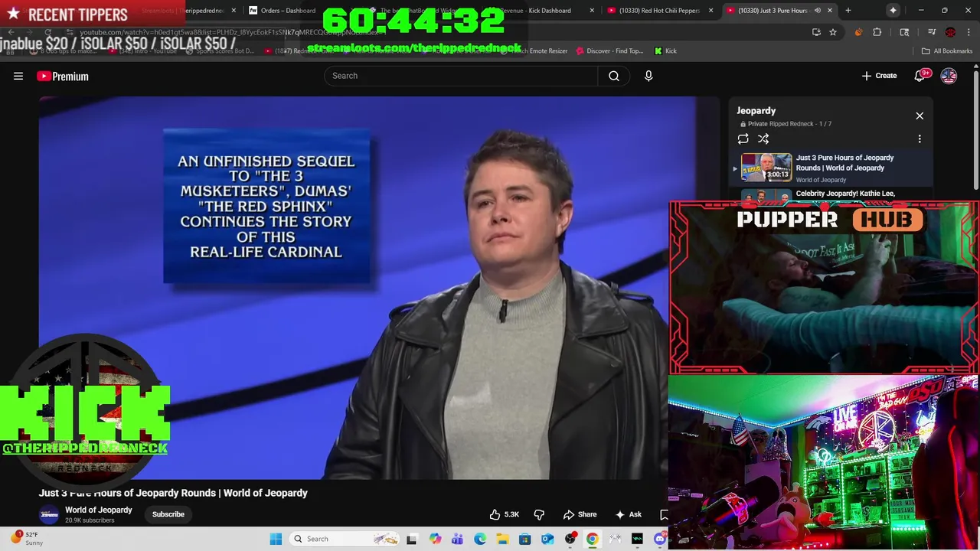Image resolution: width=980 pixels, height=551 pixels.
Task: Click the Chrome taskbar icon
Action: click(x=593, y=539)
